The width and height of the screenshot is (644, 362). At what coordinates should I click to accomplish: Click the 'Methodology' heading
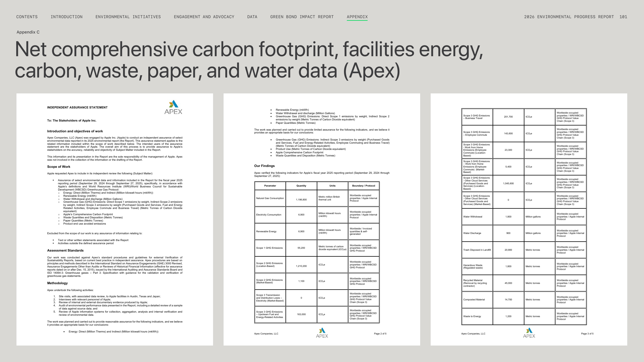coord(57,283)
